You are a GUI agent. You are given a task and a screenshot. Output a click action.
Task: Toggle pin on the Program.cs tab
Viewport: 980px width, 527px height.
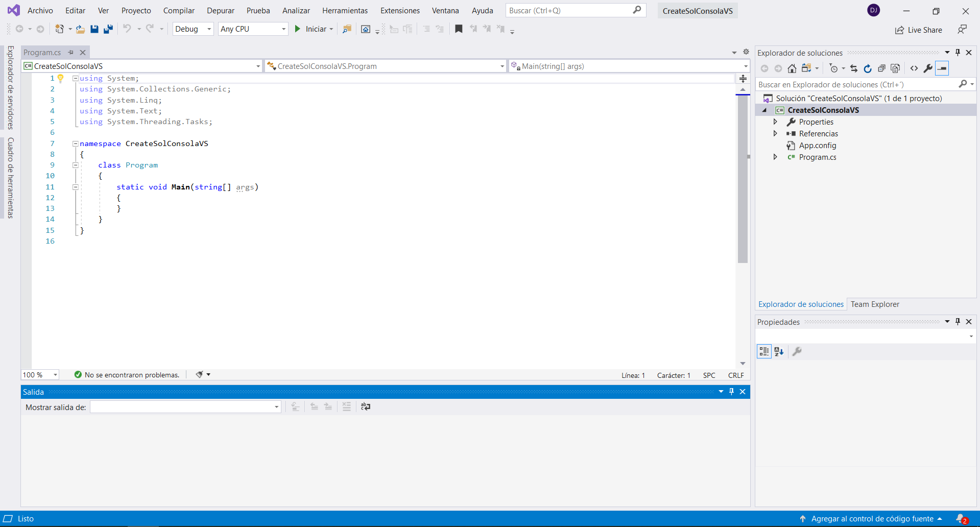71,52
